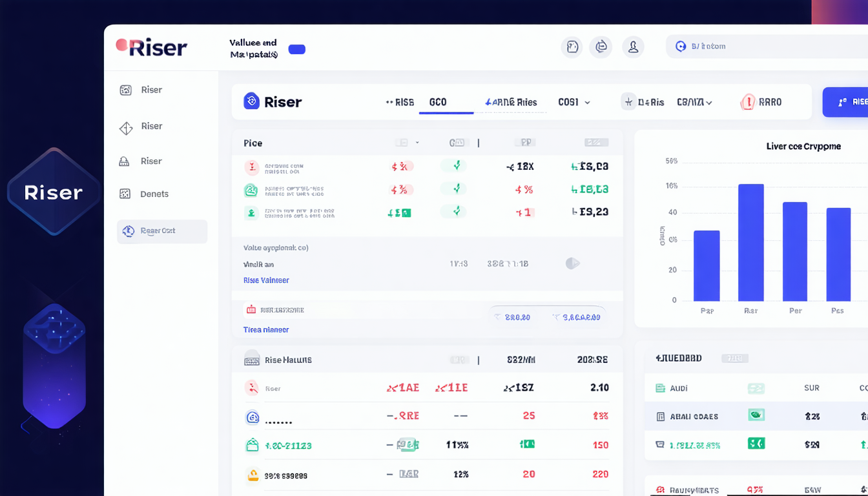Toggle the green check pill in third Pice row
Image resolution: width=868 pixels, height=496 pixels.
[456, 211]
